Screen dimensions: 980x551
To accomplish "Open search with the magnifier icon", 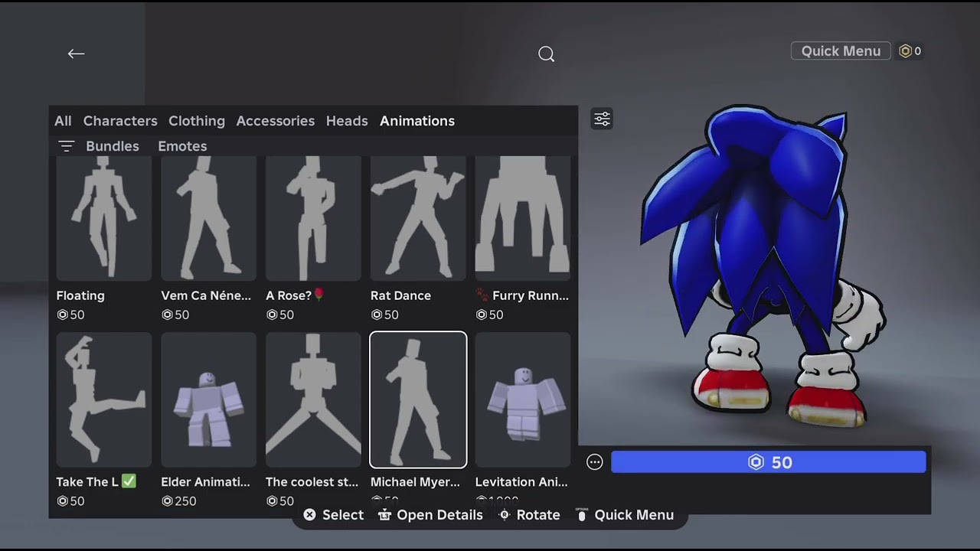I will [546, 54].
